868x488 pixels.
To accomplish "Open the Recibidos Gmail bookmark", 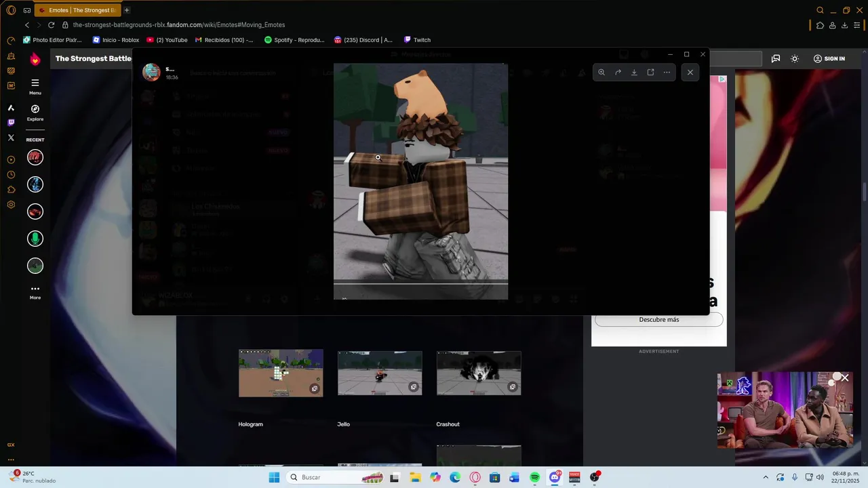I will (224, 40).
